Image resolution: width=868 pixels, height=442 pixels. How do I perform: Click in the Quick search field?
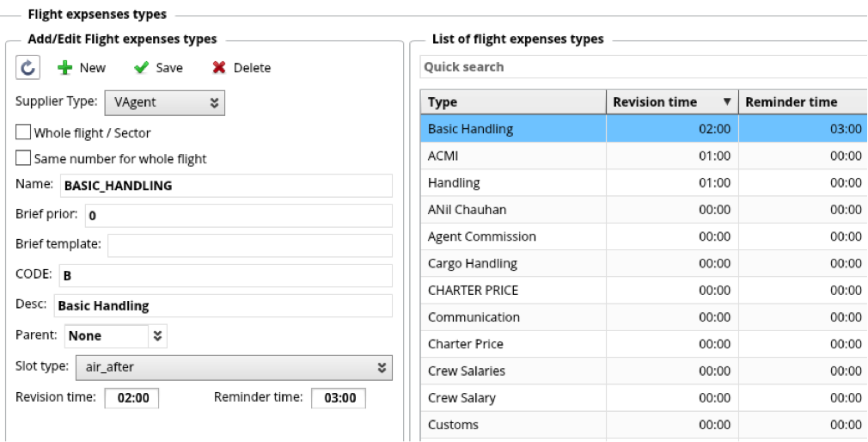(643, 67)
